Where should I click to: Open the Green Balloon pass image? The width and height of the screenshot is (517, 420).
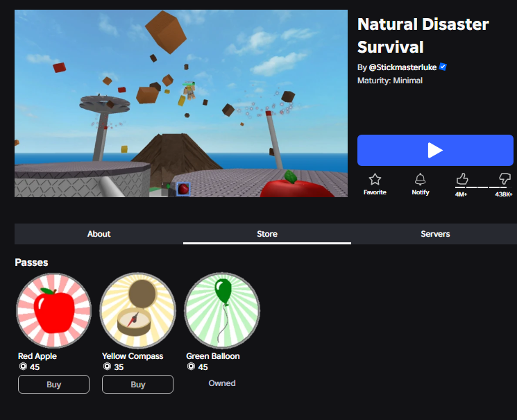(222, 310)
